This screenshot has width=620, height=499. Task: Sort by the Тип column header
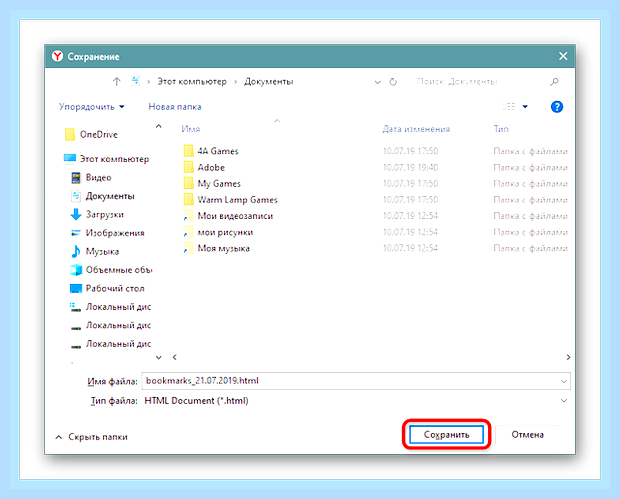pyautogui.click(x=501, y=129)
